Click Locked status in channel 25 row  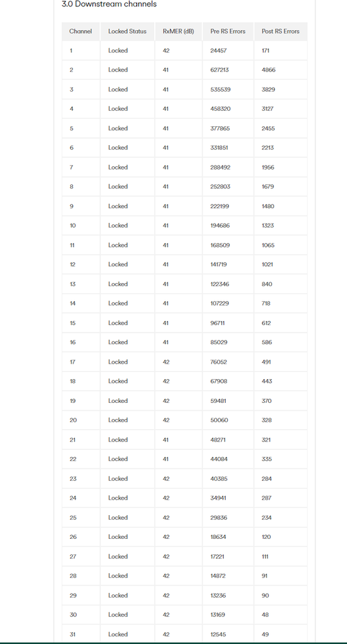coord(118,518)
